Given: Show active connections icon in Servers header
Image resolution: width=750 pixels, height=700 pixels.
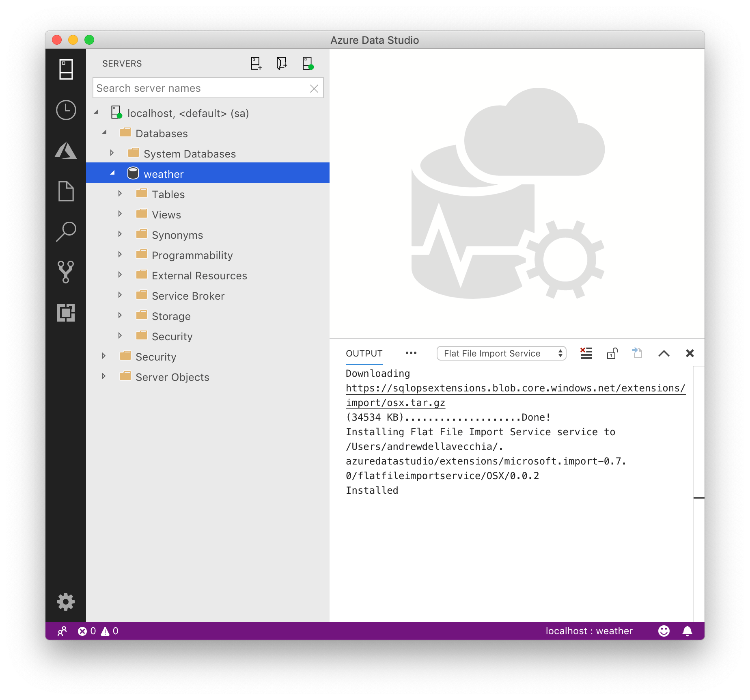Looking at the screenshot, I should [308, 64].
